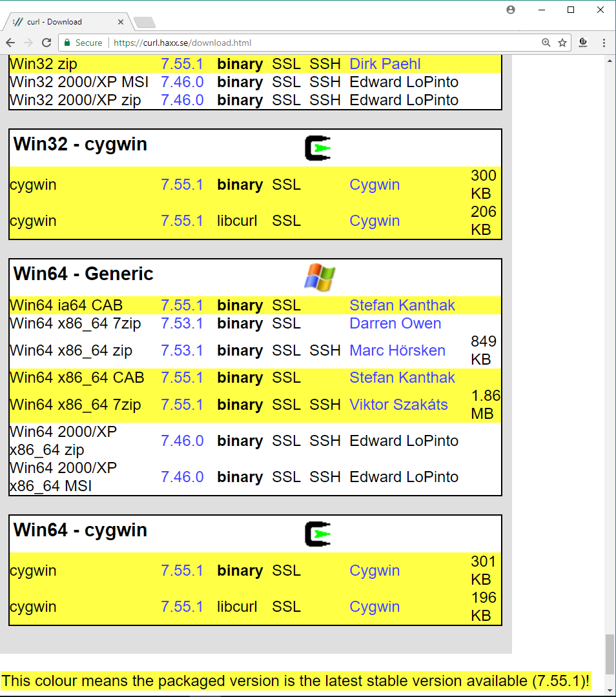Click the scrollbar up arrow
The width and height of the screenshot is (616, 697).
point(610,61)
